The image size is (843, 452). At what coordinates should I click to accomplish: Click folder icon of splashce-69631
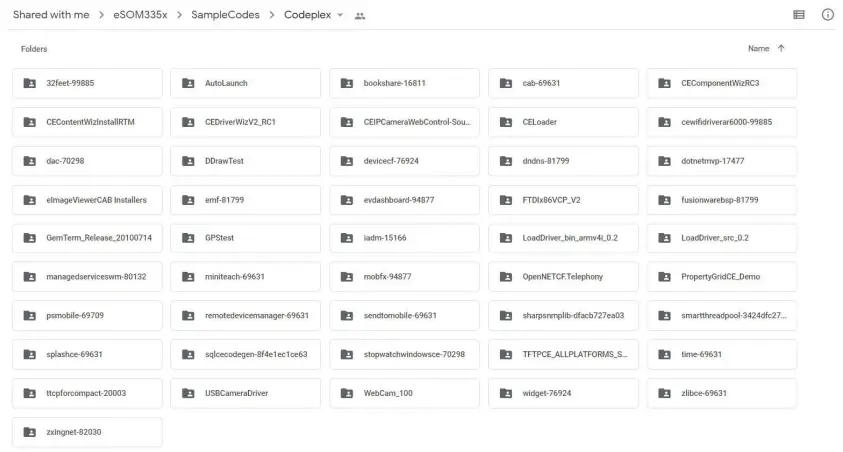30,354
